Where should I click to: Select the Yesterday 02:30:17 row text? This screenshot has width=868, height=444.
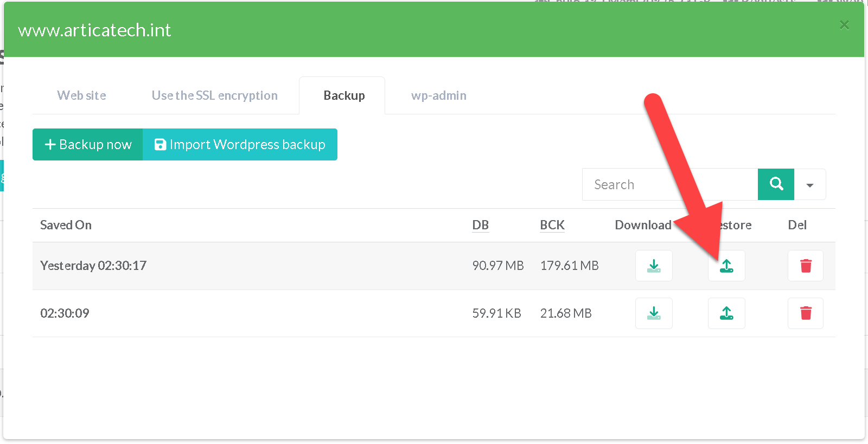[93, 266]
